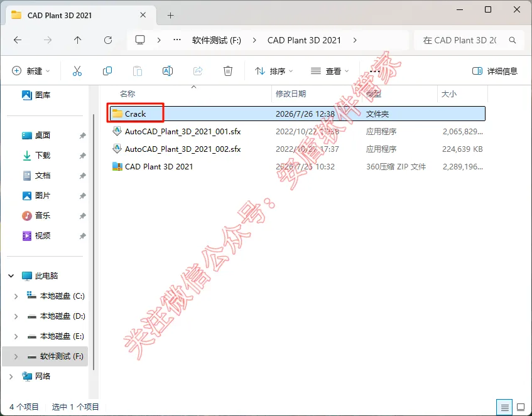Select 本地磁盘 (C:) drive

click(56, 296)
